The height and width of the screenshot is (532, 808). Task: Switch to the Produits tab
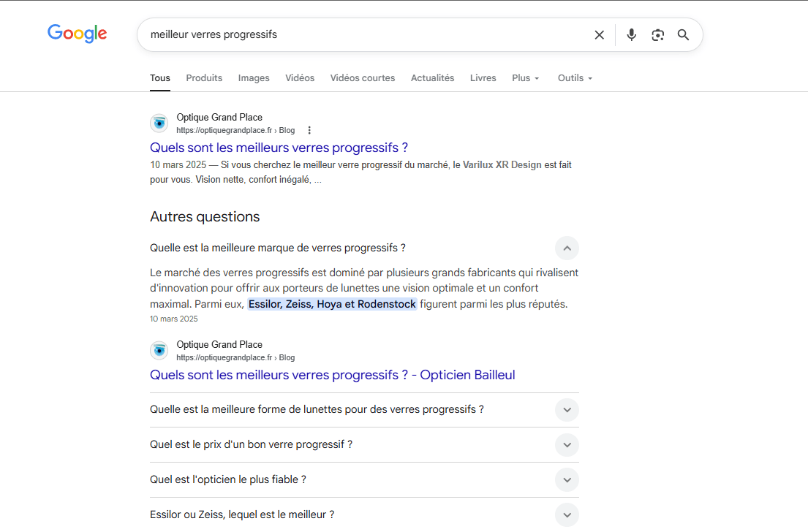point(204,77)
